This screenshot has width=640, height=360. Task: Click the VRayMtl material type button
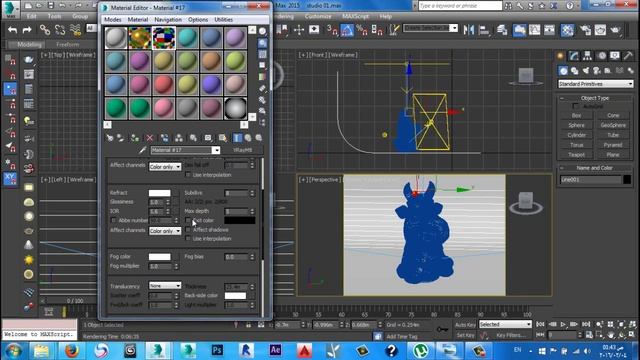coord(242,150)
